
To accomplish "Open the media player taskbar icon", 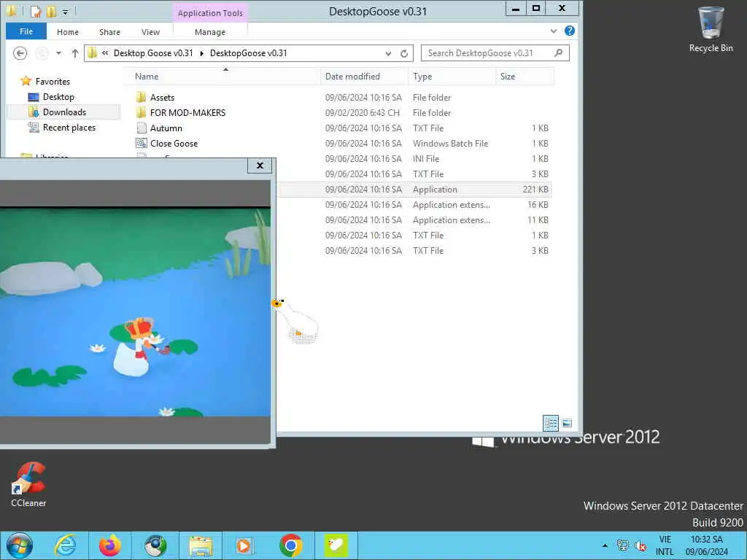I will click(245, 545).
